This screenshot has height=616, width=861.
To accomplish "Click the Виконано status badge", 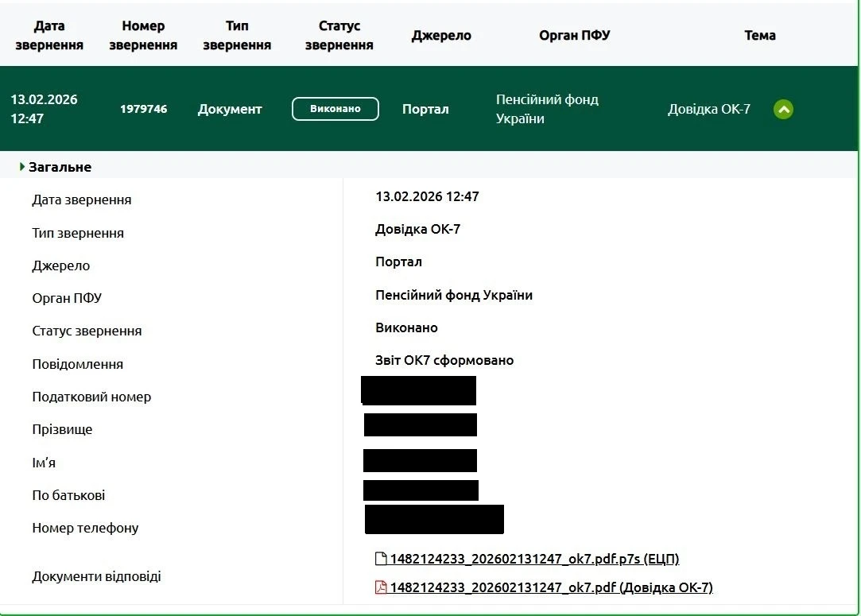I will (335, 109).
